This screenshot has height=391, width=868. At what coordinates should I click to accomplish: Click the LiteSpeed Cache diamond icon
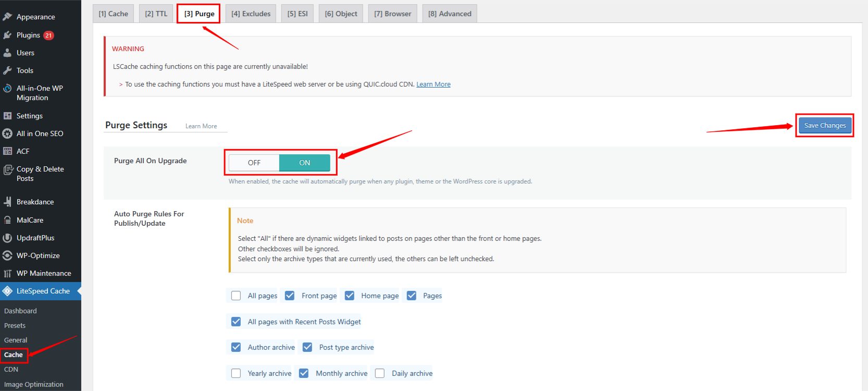point(7,291)
